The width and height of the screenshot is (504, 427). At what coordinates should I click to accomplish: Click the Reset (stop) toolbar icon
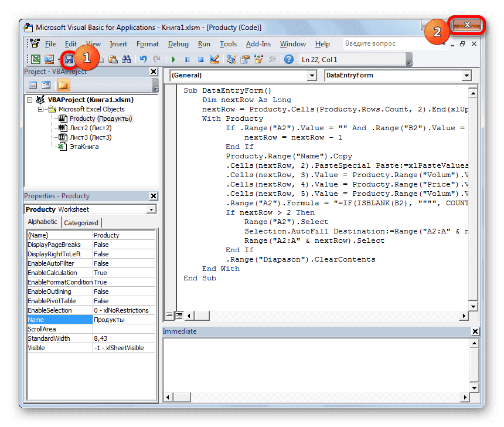point(200,59)
